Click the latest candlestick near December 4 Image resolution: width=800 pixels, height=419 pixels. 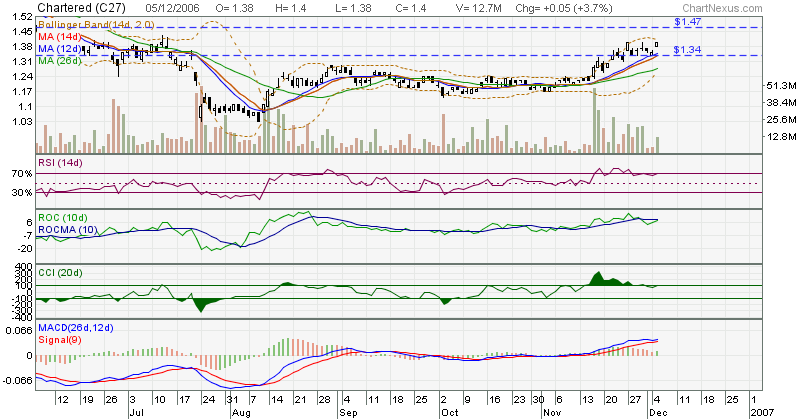[657, 45]
